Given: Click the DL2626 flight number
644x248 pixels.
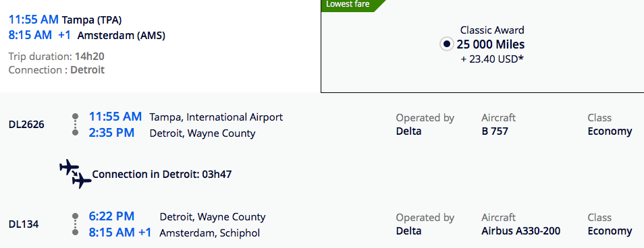Looking at the screenshot, I should coord(26,124).
